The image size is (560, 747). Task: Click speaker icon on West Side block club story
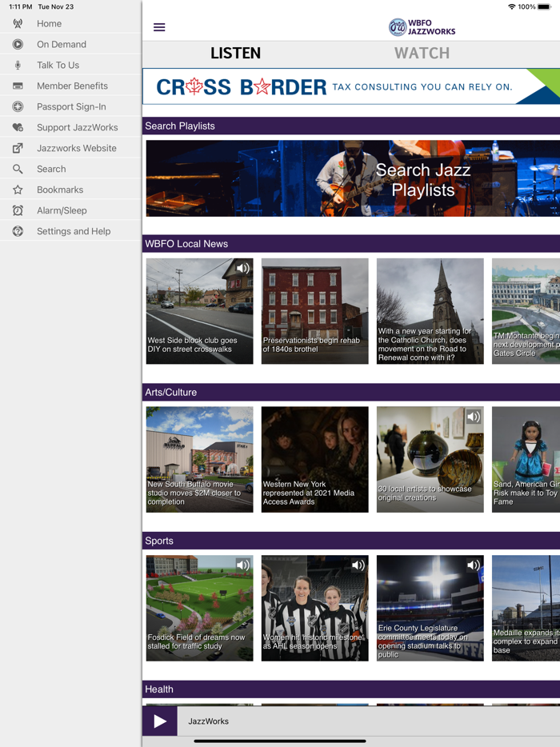click(x=242, y=269)
